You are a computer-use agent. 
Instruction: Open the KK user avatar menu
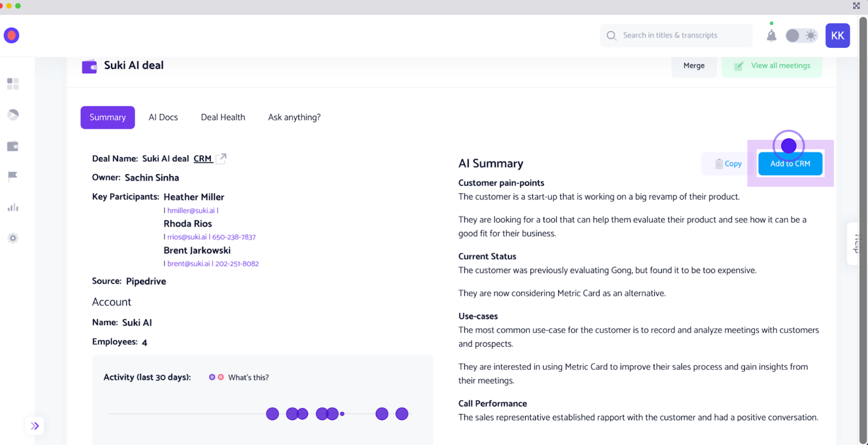[x=838, y=36]
